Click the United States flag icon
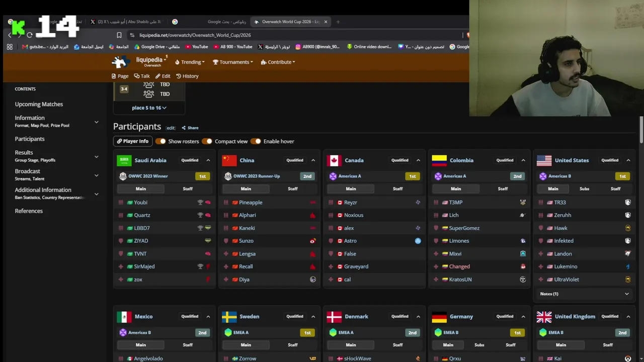 point(544,160)
